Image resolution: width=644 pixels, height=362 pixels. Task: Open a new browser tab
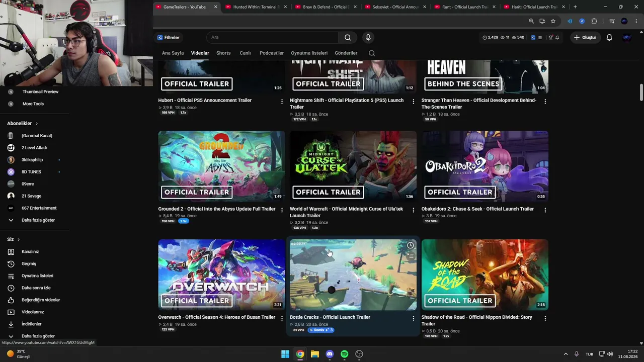coord(575,7)
